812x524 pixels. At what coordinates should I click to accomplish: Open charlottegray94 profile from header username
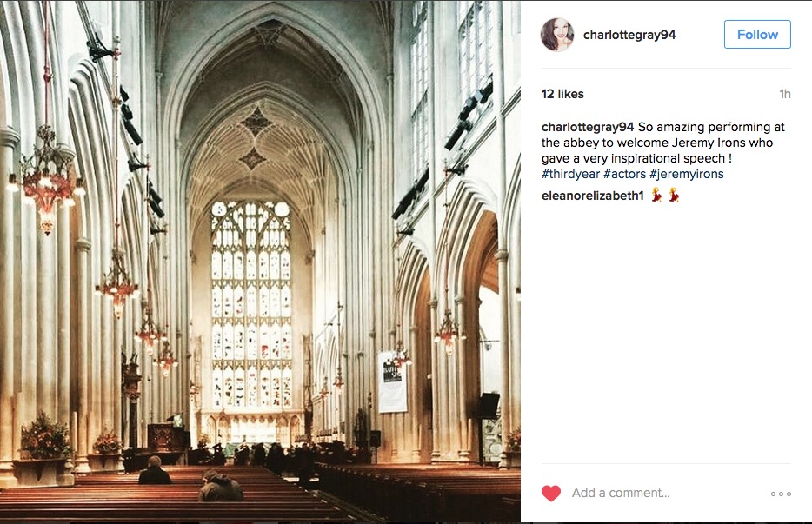click(629, 35)
